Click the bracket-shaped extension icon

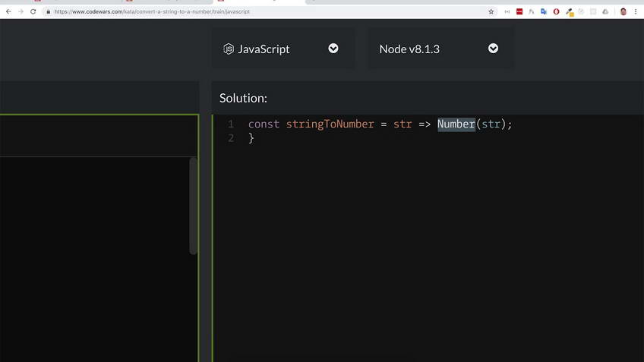[x=507, y=11]
